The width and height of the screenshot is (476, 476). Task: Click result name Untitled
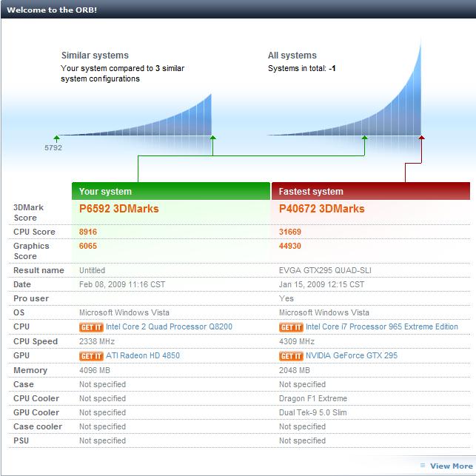point(92,270)
